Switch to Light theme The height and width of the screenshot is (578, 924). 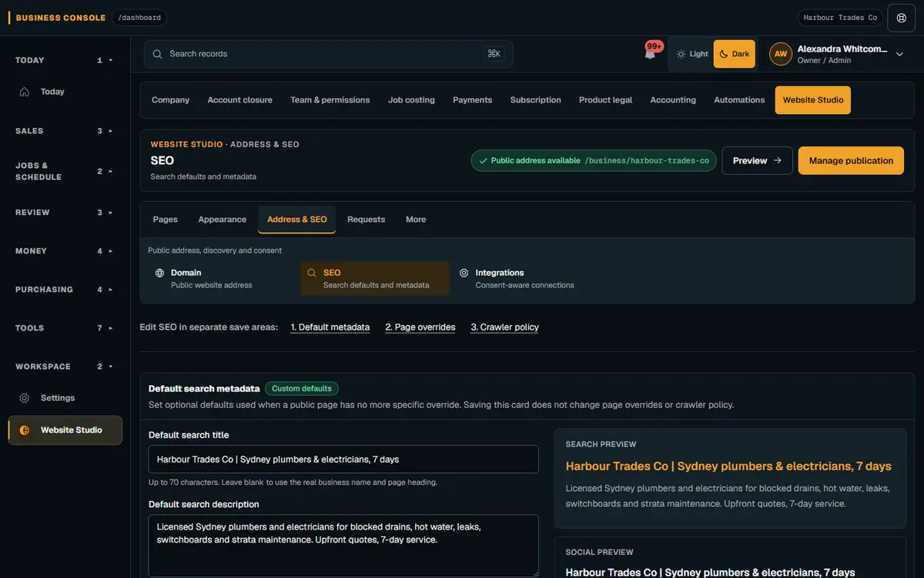692,54
